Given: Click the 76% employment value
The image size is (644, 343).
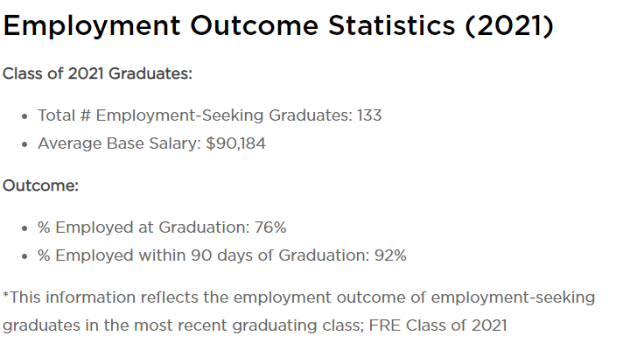Looking at the screenshot, I should pyautogui.click(x=270, y=227).
